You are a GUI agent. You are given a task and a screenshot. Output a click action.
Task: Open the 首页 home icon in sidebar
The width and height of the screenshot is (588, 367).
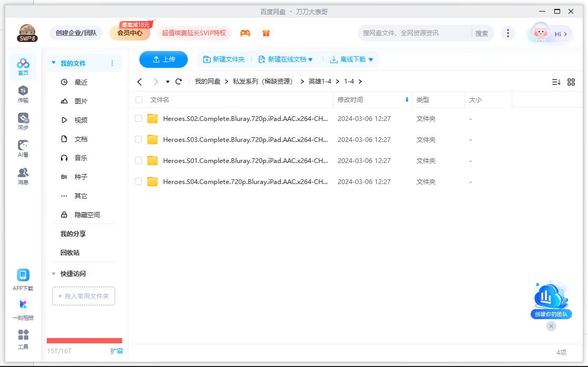(23, 67)
